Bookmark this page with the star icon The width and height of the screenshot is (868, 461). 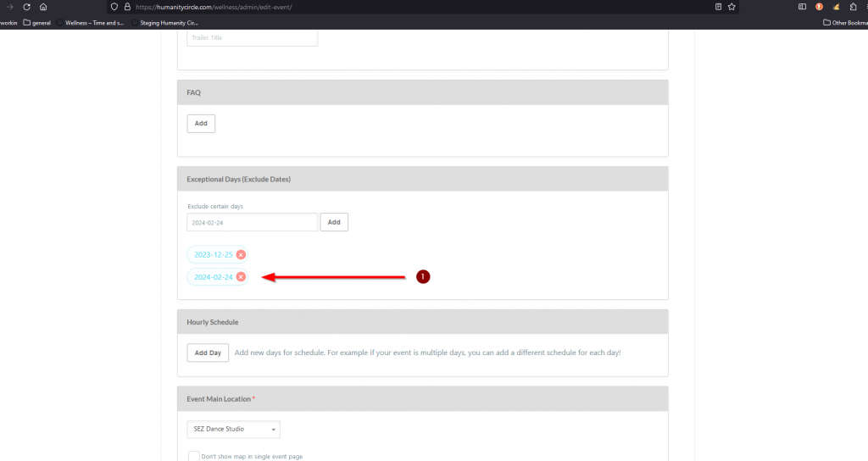point(732,7)
